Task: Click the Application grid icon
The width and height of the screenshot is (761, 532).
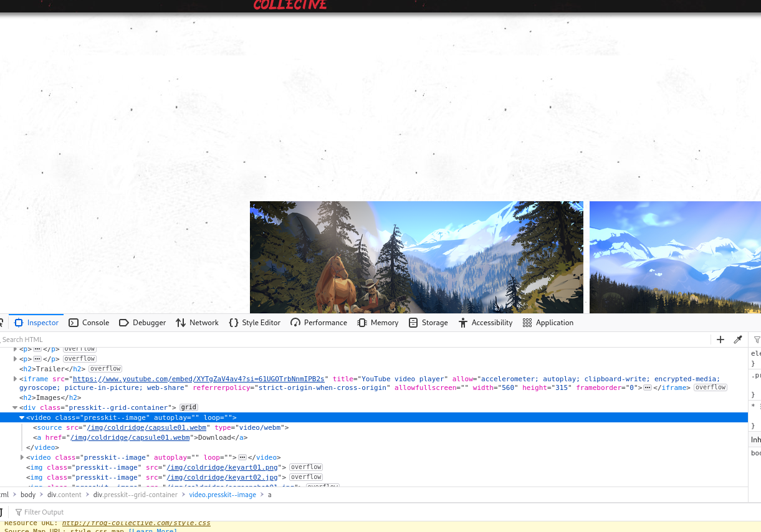Action: tap(527, 323)
